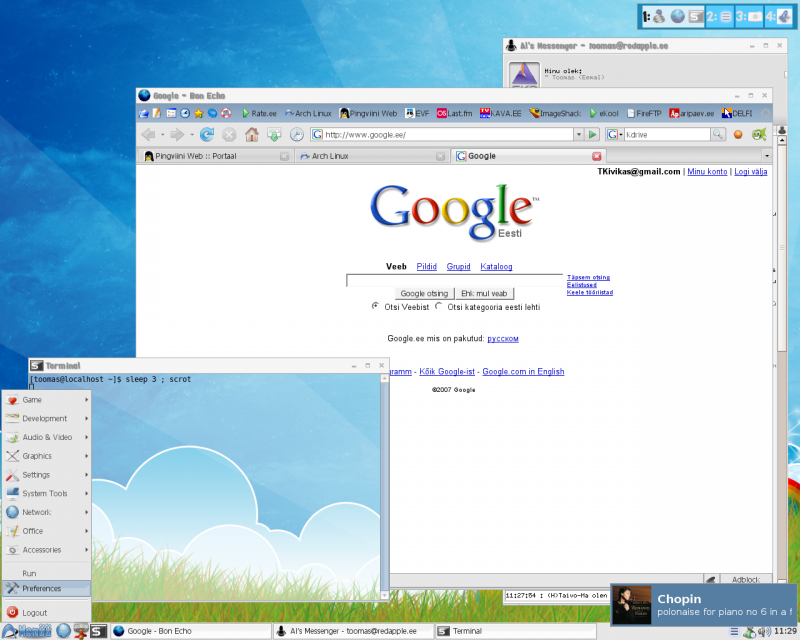
Task: Open the ImageShack bookmark
Action: click(555, 113)
